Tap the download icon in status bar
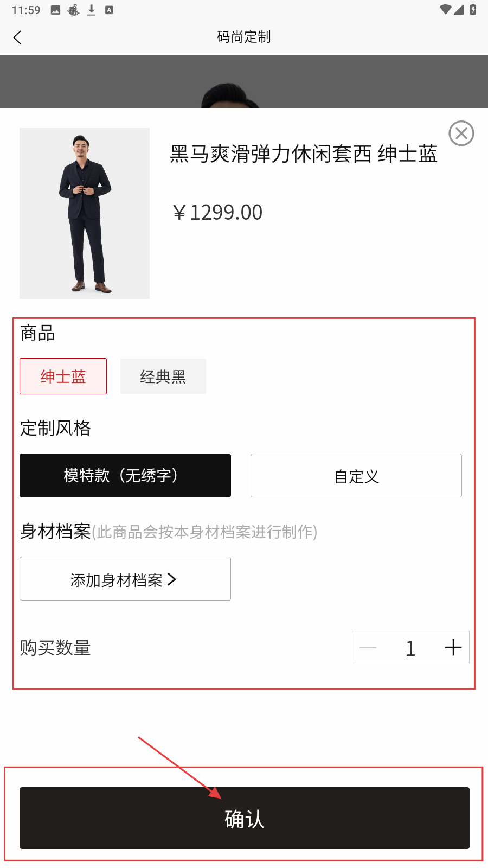Screen dimensions: 488x868 click(92, 10)
